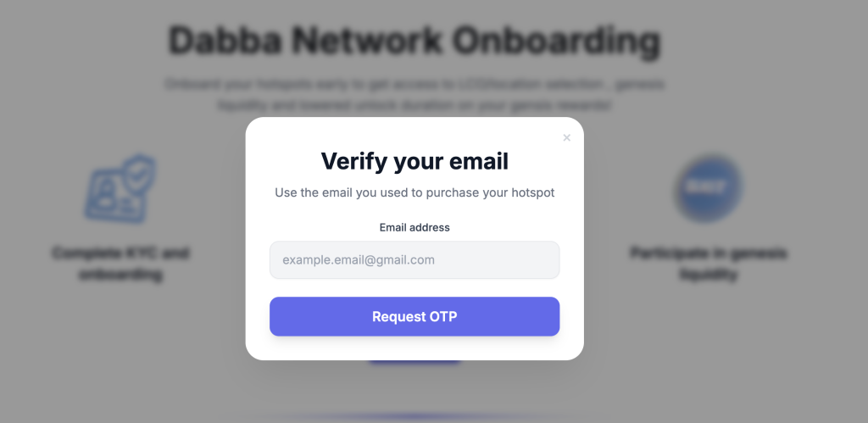Click the purple button peeking below the dialog
This screenshot has height=423, width=868.
tap(414, 362)
